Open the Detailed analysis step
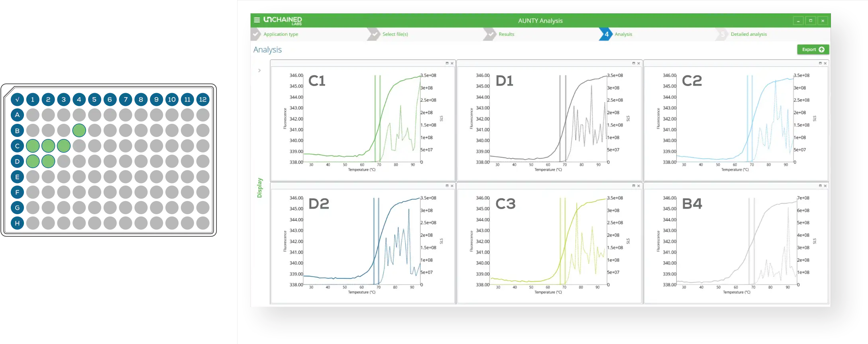The height and width of the screenshot is (344, 868). (748, 34)
